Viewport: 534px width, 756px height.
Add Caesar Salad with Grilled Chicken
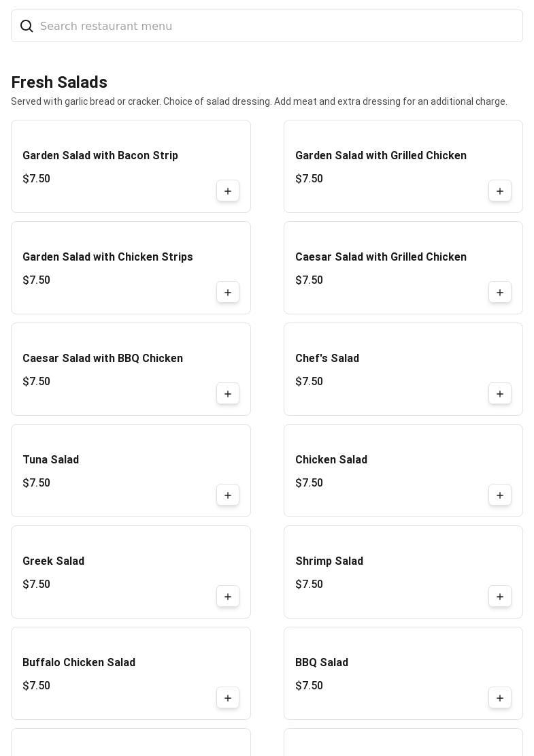pyautogui.click(x=500, y=293)
